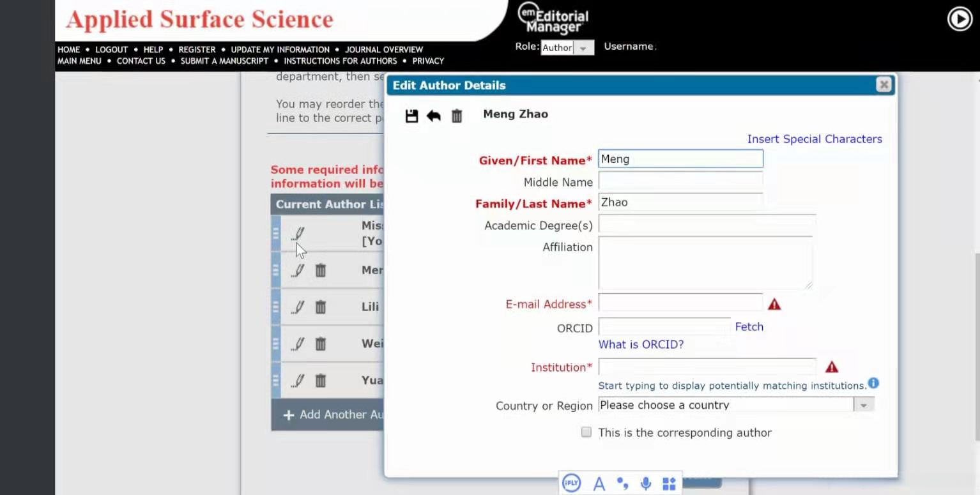Check "This is the corresponding author"
980x495 pixels.
[586, 432]
